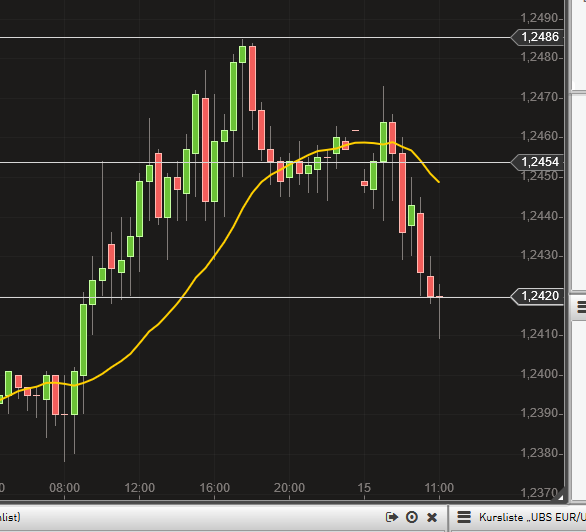Click the 1,2486 price line marker
The height and width of the screenshot is (532, 586).
(537, 37)
